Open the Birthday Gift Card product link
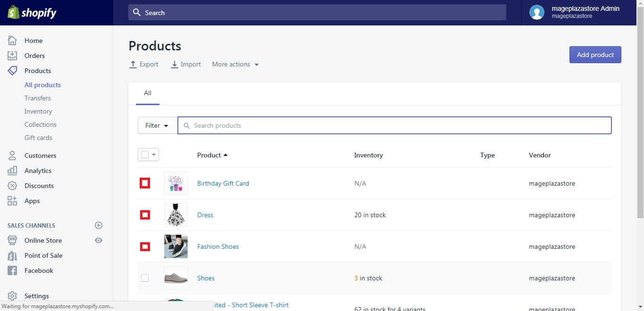The height and width of the screenshot is (311, 644). 223,183
